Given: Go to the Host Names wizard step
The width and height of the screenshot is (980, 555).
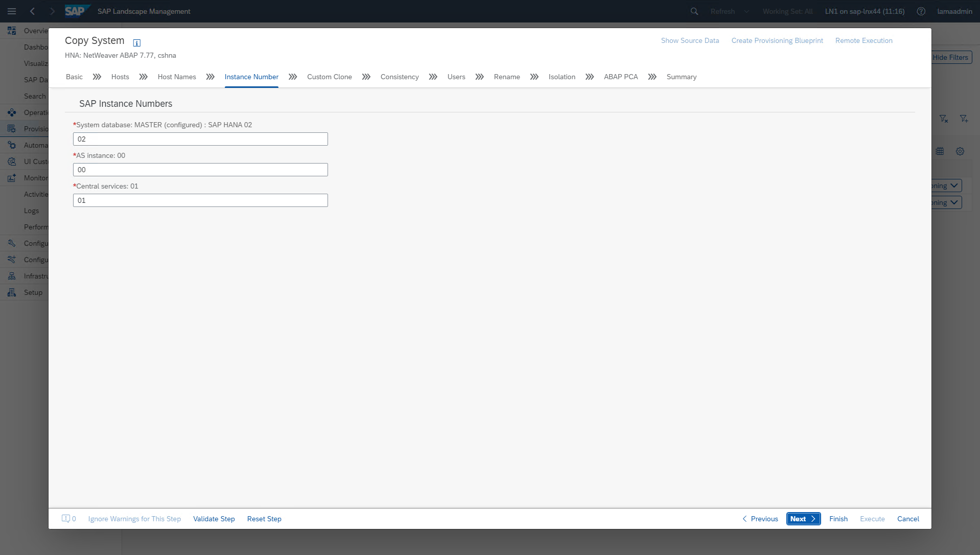Looking at the screenshot, I should point(177,77).
